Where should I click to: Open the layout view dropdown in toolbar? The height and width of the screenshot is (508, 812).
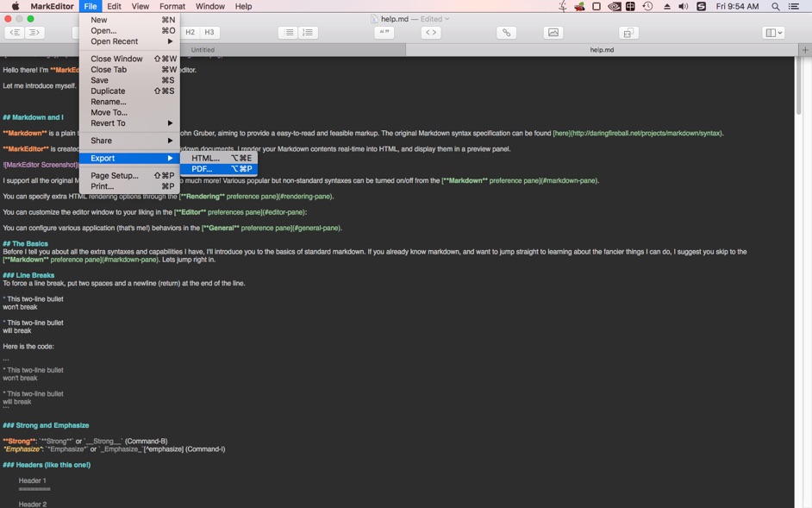tap(773, 33)
